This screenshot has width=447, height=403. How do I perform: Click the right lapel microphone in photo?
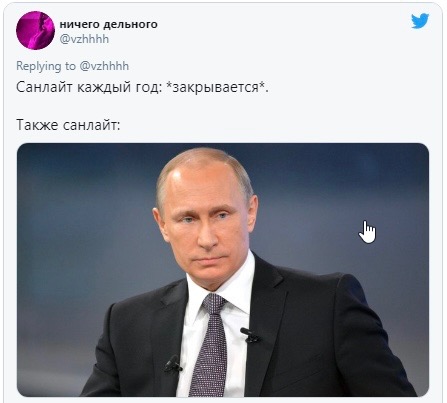tap(250, 335)
